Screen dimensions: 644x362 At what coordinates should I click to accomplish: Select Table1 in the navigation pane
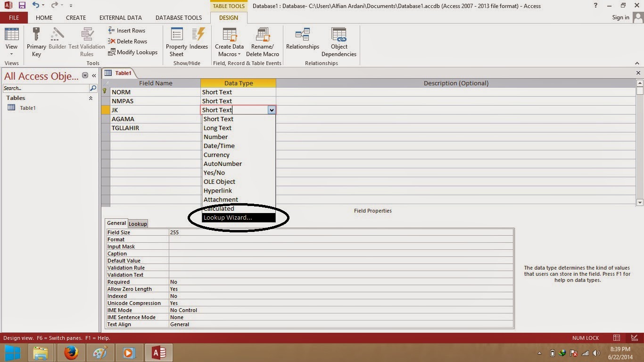pos(28,108)
